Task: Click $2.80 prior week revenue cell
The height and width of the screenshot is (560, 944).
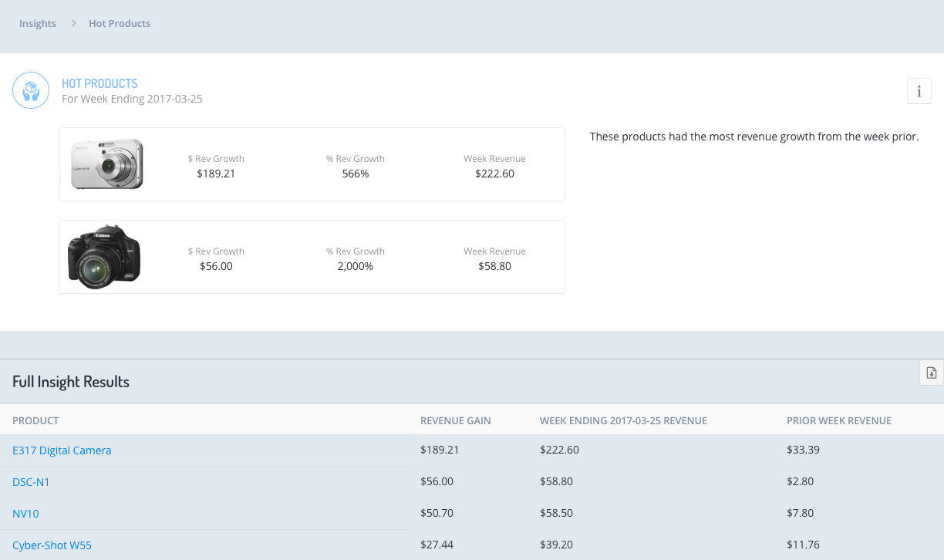Action: (800, 481)
